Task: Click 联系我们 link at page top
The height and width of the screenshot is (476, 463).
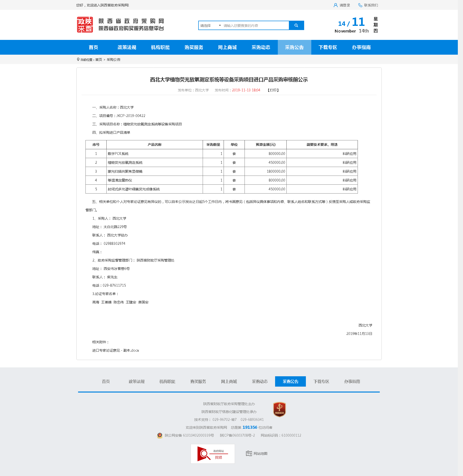Action: [371, 5]
